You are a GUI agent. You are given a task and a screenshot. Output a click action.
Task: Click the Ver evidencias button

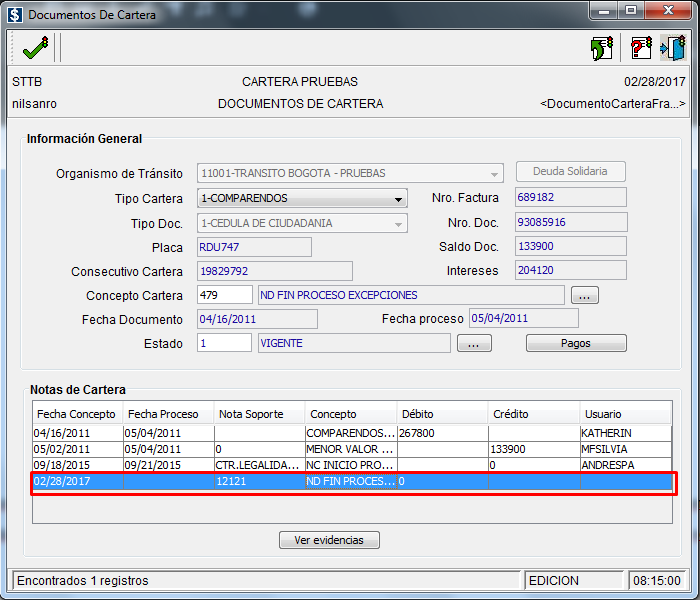tap(329, 540)
